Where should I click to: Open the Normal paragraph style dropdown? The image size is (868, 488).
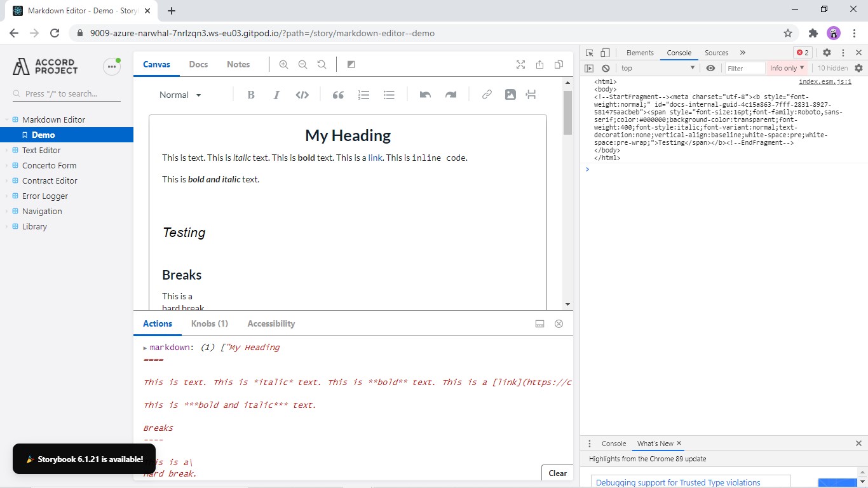(180, 94)
